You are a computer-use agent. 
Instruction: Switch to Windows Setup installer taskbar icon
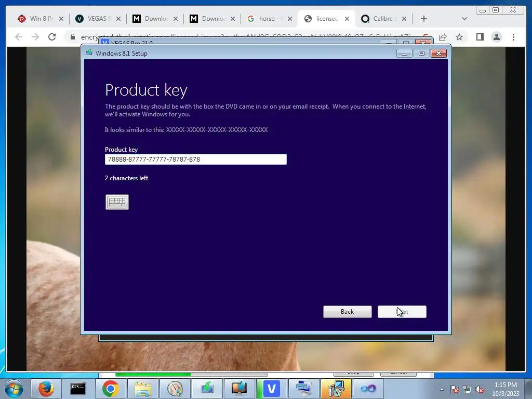[336, 389]
